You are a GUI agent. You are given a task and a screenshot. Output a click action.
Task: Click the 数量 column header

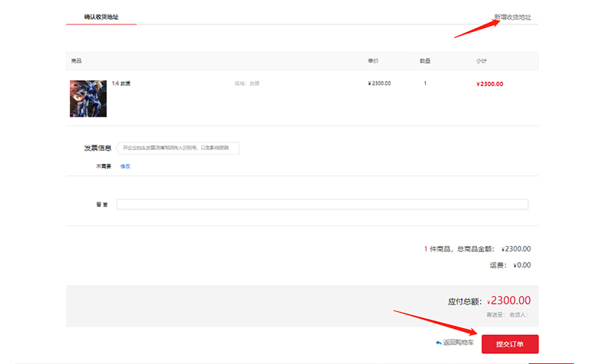point(425,61)
